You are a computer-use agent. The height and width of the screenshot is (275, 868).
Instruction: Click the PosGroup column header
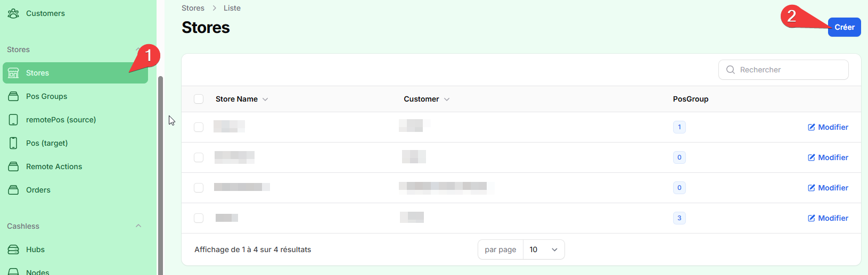[x=691, y=99]
